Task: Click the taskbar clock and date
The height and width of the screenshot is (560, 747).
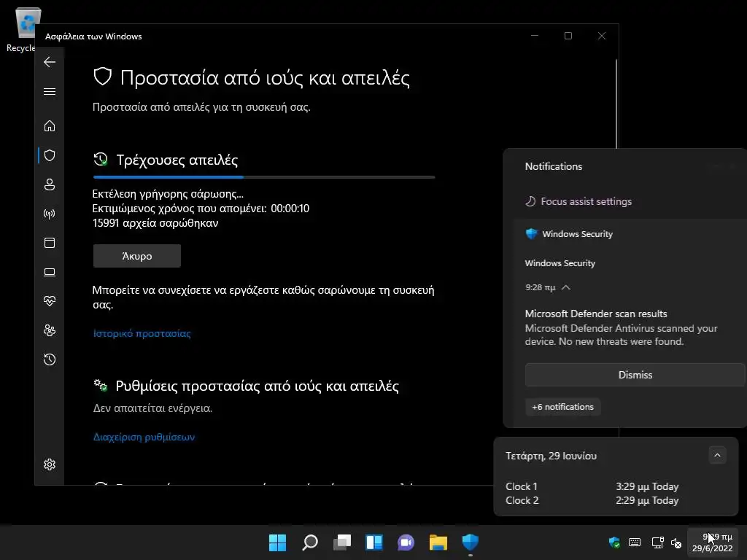Action: (713, 542)
